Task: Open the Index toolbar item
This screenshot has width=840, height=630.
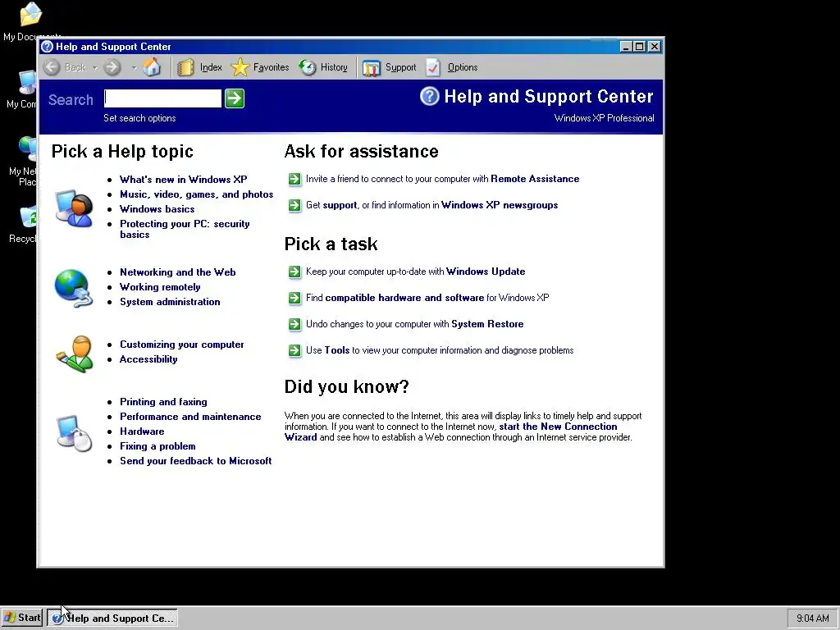Action: [x=199, y=67]
